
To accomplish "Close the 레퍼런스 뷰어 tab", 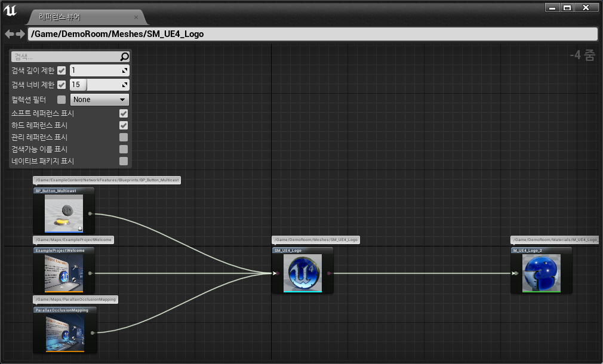I will 136,17.
